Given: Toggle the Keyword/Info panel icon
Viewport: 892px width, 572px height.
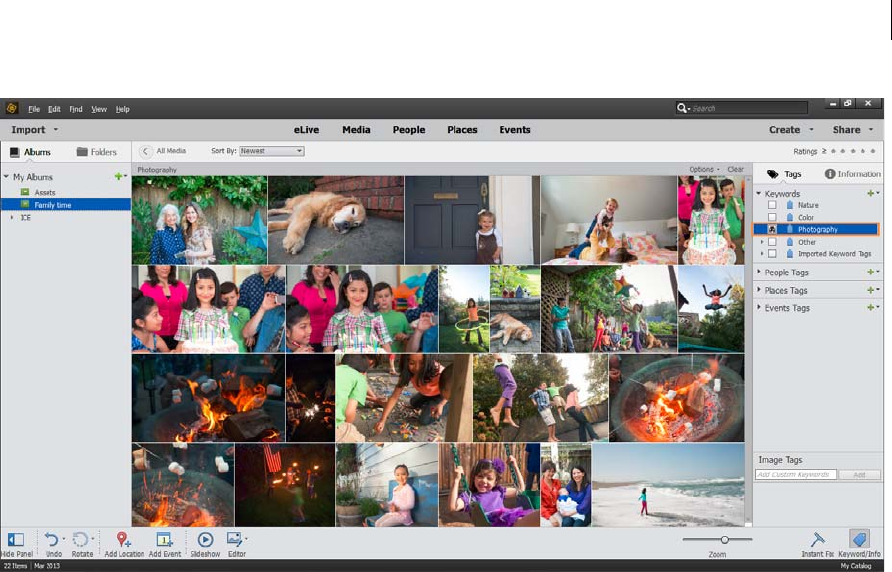Looking at the screenshot, I should (x=859, y=538).
